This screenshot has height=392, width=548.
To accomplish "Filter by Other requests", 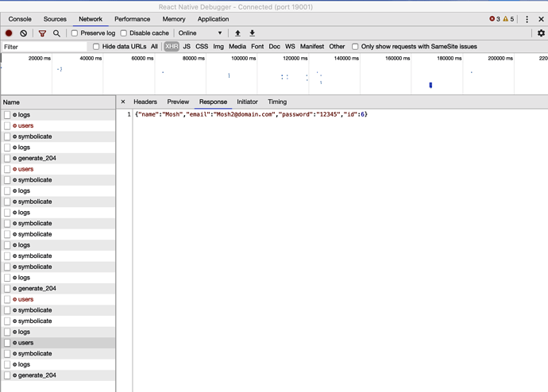I will [x=337, y=47].
